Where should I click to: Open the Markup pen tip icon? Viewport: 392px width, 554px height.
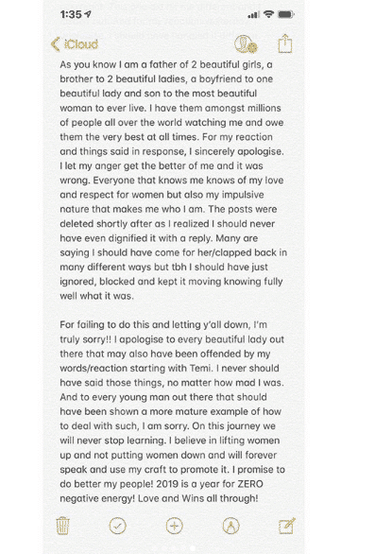(231, 526)
